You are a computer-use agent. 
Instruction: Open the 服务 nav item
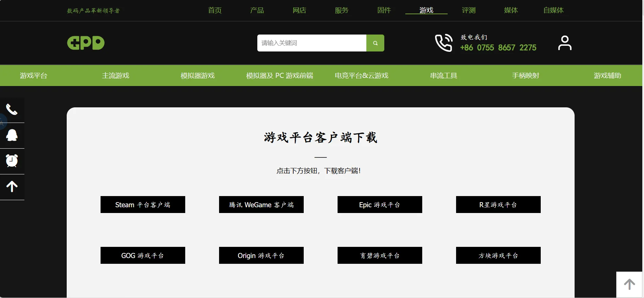tap(342, 10)
